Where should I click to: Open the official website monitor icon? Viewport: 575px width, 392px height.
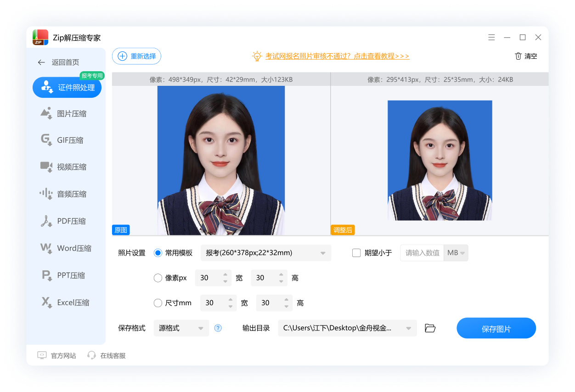pos(42,355)
